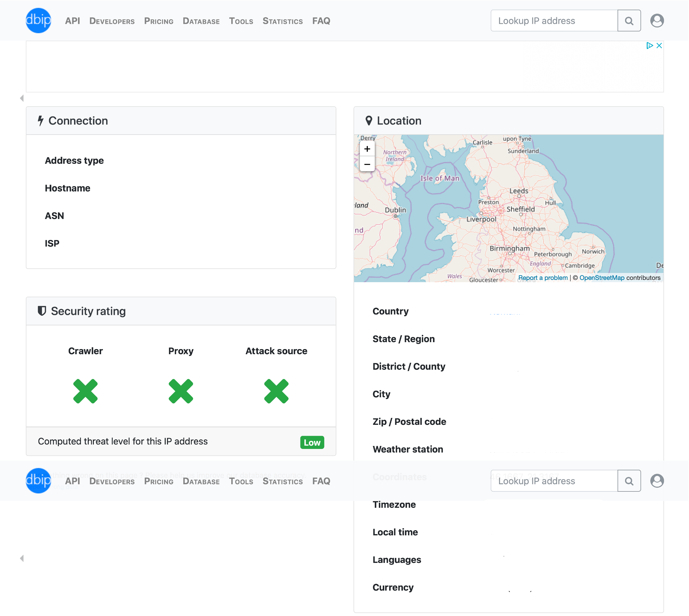Go to Pricing page from top navigation
Screen dimensions: 689x616
pyautogui.click(x=159, y=21)
